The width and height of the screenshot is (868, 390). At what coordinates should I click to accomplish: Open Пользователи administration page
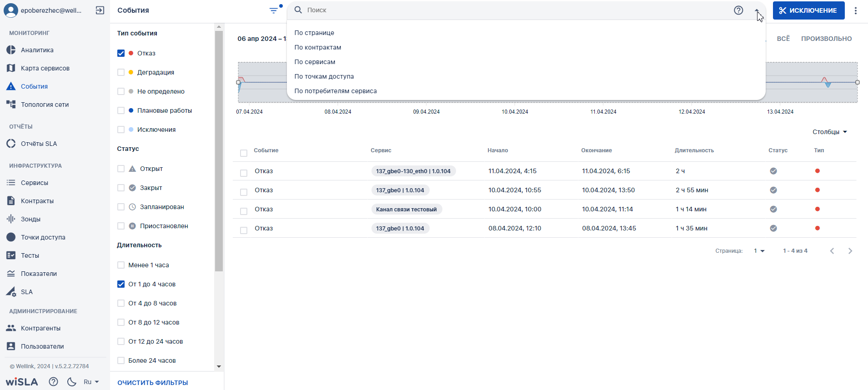coord(42,346)
